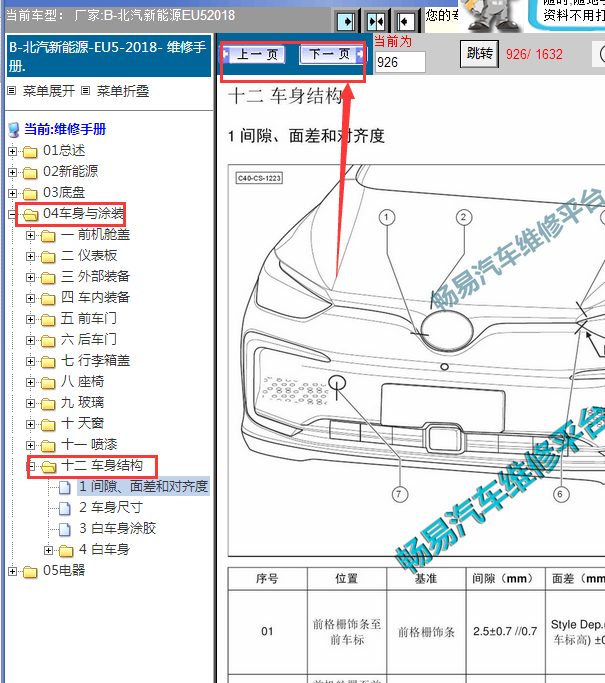Click table cell 2.5±0.7 //0.7
The height and width of the screenshot is (683, 605).
(x=505, y=631)
